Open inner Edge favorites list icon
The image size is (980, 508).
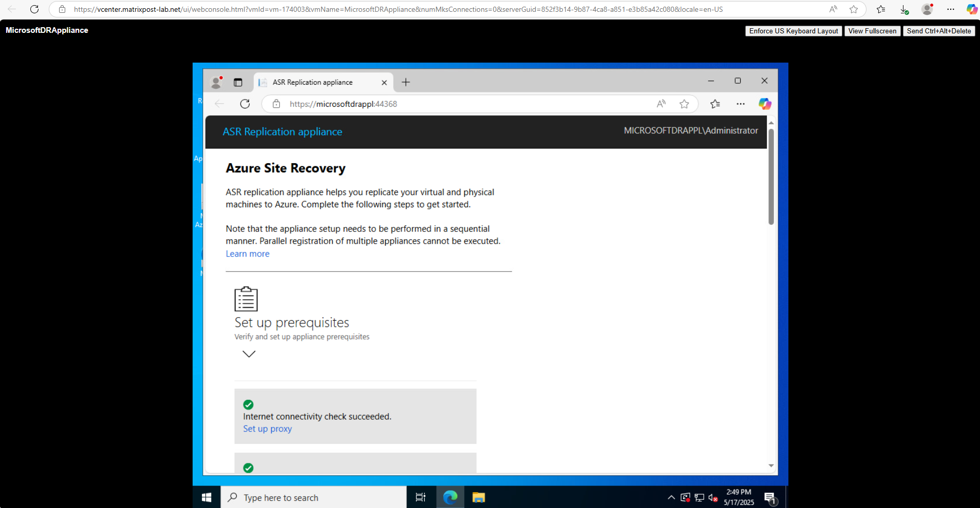tap(715, 104)
